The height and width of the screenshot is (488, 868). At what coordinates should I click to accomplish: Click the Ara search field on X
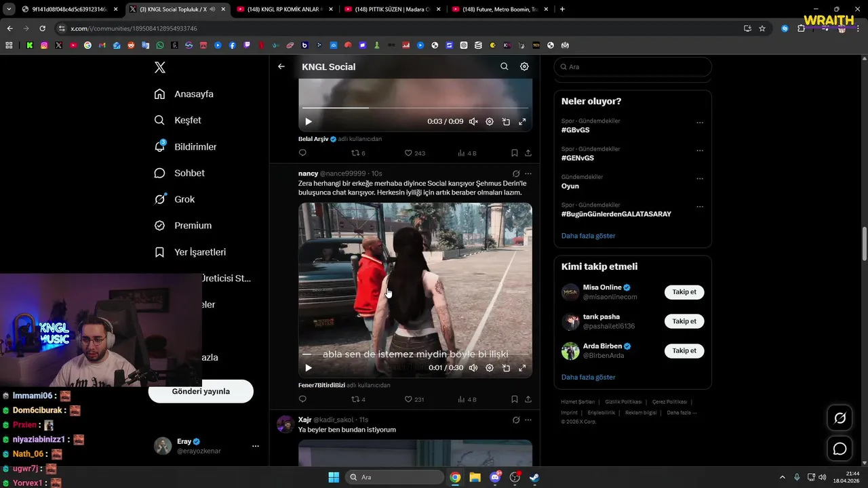point(633,66)
